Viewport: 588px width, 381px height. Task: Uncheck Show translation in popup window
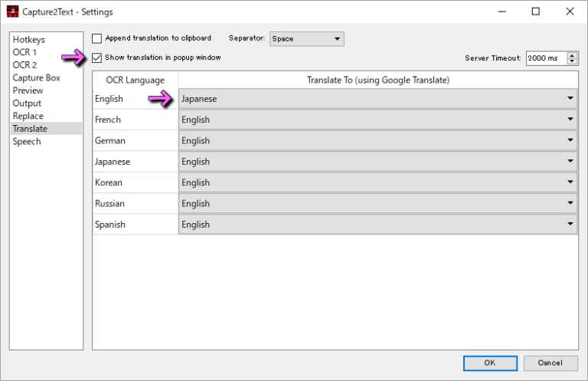(x=96, y=57)
